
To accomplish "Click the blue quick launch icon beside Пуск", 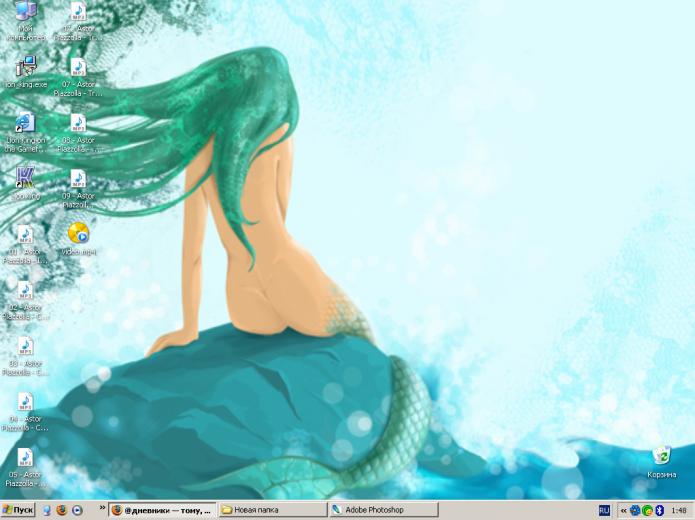I will coord(47,510).
